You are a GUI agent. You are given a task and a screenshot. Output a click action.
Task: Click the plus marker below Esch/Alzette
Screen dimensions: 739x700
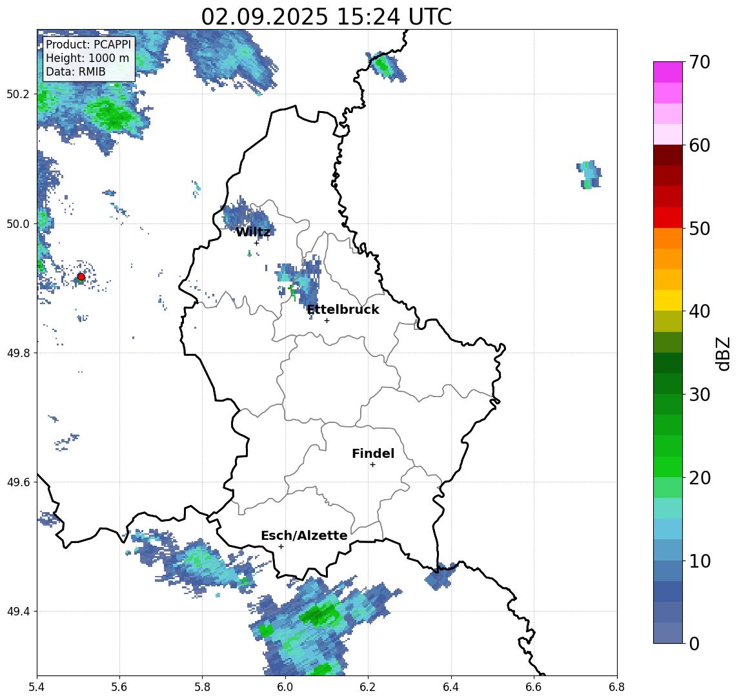point(281,547)
